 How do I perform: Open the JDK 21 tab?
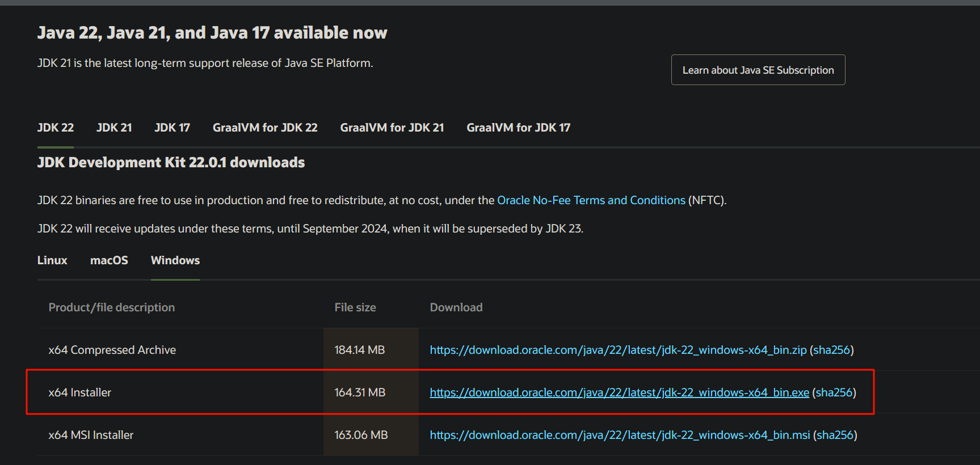(x=114, y=128)
